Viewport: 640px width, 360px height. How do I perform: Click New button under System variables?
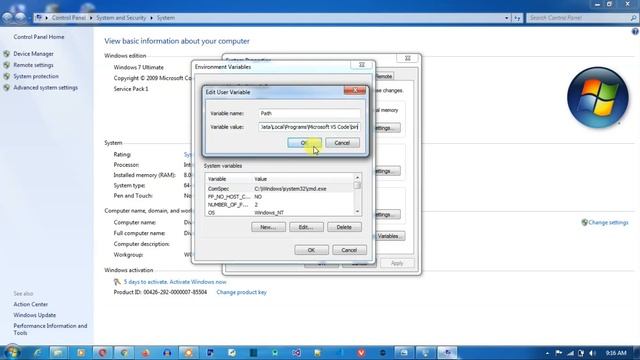(x=268, y=227)
